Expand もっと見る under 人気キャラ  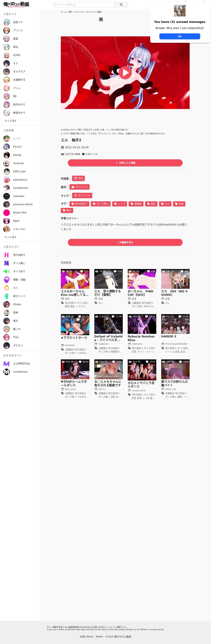(x=10, y=121)
